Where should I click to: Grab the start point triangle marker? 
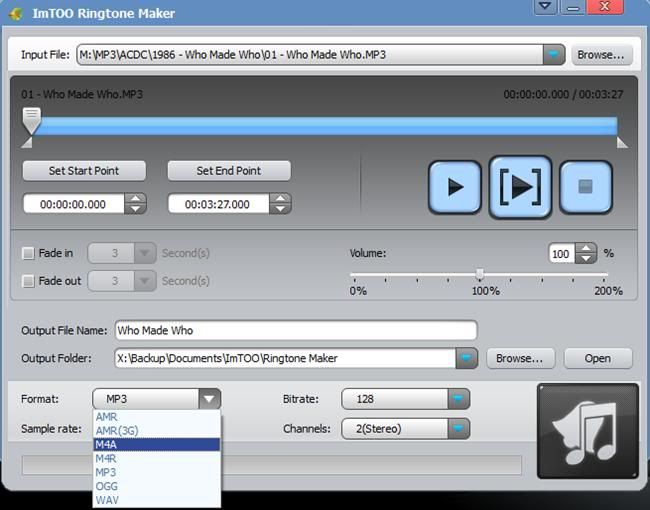click(27, 143)
